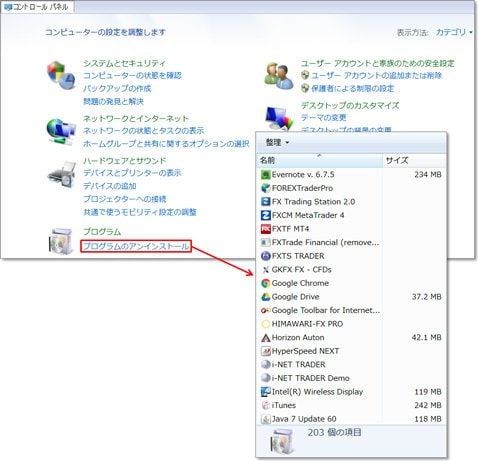Open システムとセキュリティ category link
The image size is (478, 461).
tap(124, 63)
